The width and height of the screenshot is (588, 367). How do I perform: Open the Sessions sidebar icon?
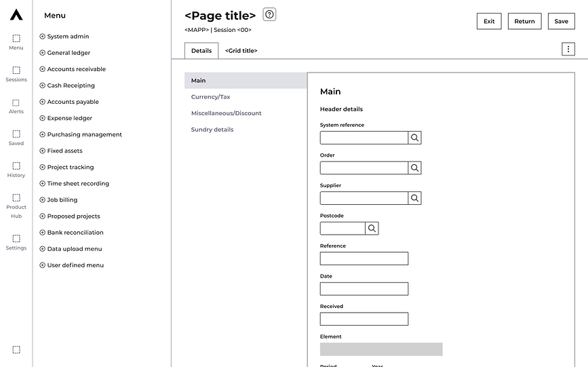tap(16, 74)
